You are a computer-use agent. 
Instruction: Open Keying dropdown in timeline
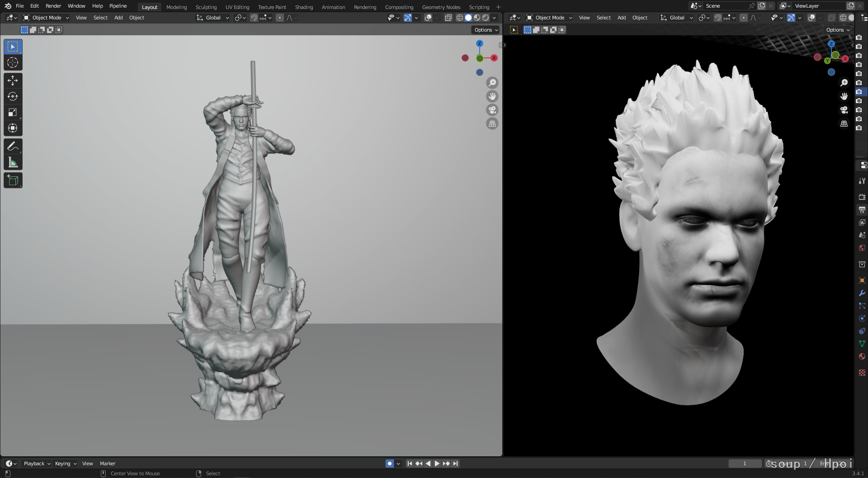coord(66,464)
